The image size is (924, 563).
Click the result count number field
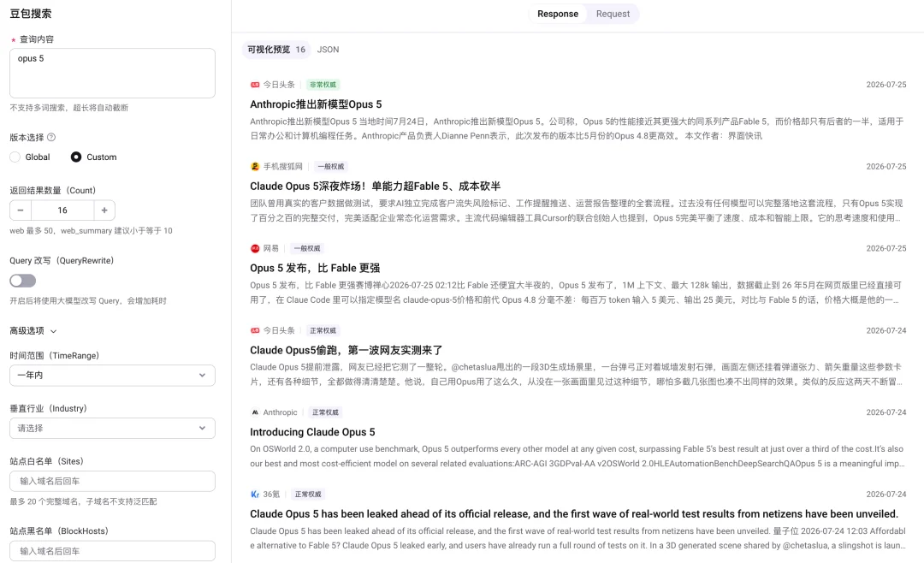click(x=62, y=210)
